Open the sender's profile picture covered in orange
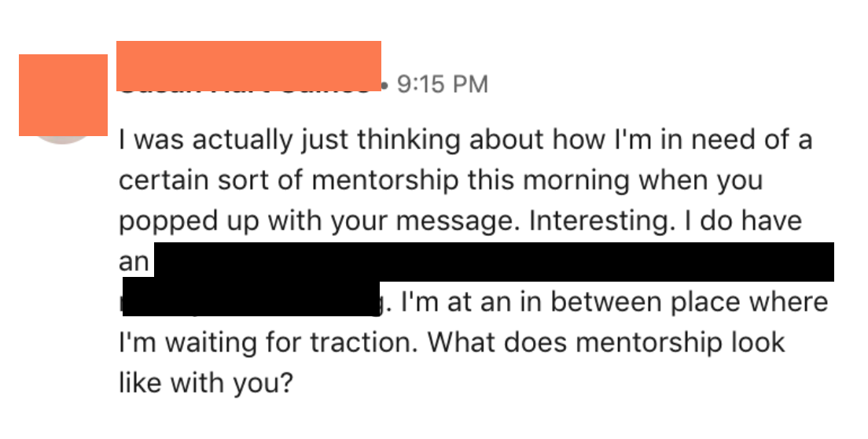Screen dimensions: 868x439 63,94
